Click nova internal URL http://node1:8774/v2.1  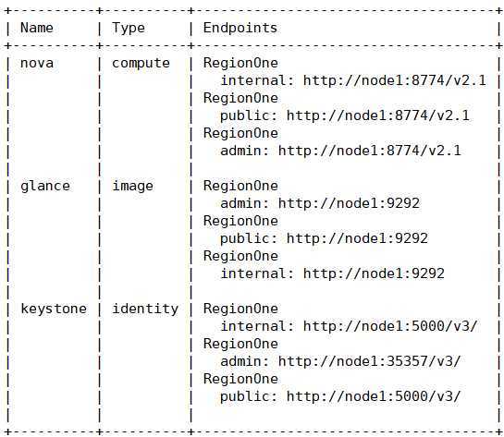394,80
